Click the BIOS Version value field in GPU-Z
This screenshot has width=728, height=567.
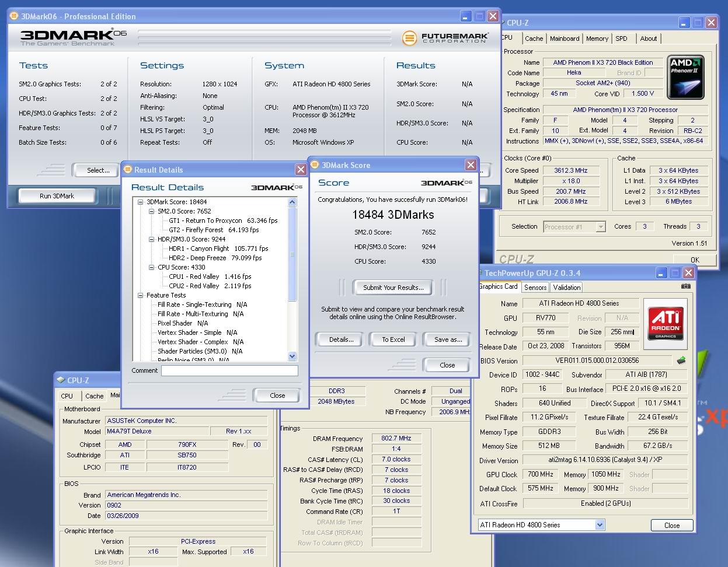(597, 360)
